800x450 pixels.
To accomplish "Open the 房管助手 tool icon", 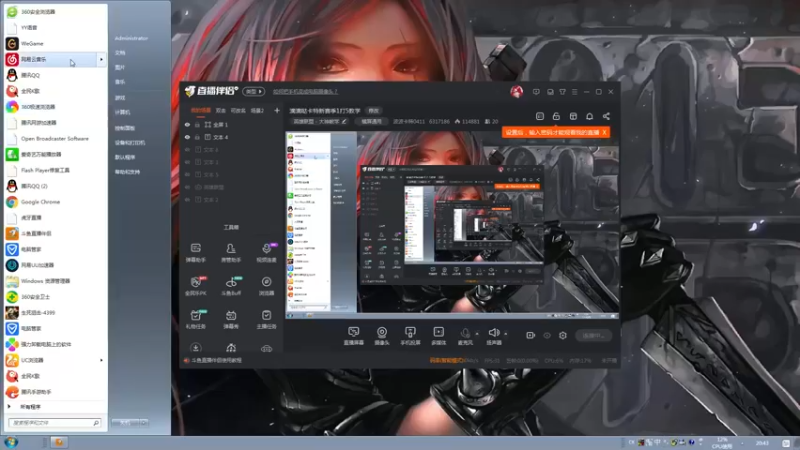I will tap(231, 252).
